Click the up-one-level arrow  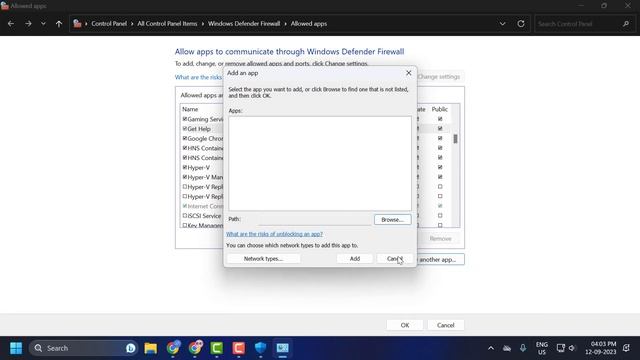pyautogui.click(x=59, y=24)
